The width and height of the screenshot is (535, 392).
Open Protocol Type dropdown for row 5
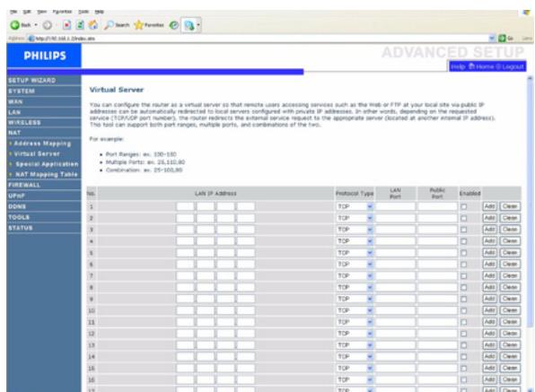370,253
